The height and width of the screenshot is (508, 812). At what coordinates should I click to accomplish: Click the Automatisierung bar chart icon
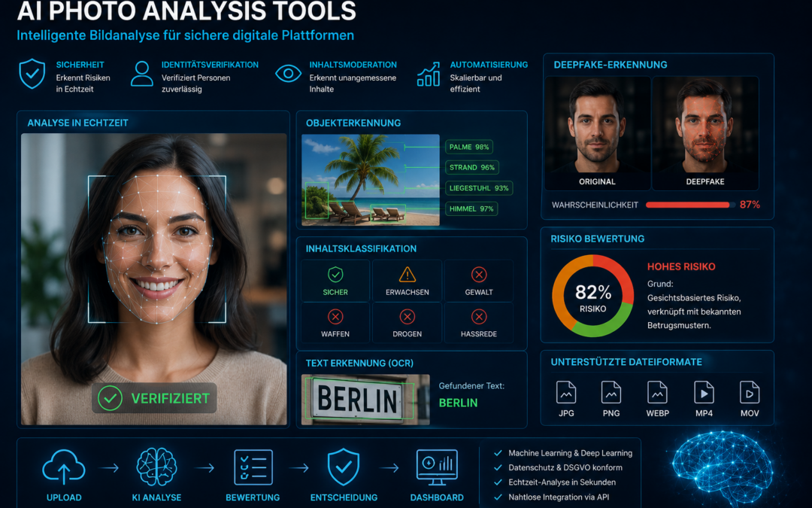(x=429, y=74)
